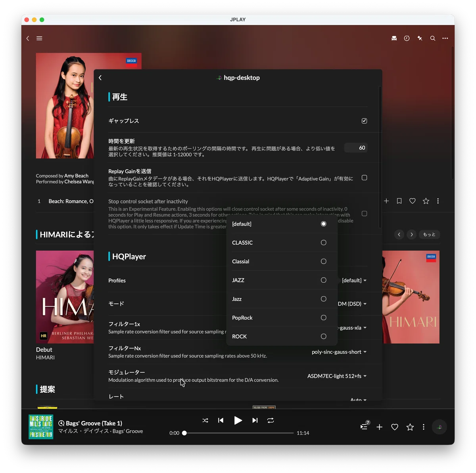Heart the Beach: Romance track row

coord(413,201)
